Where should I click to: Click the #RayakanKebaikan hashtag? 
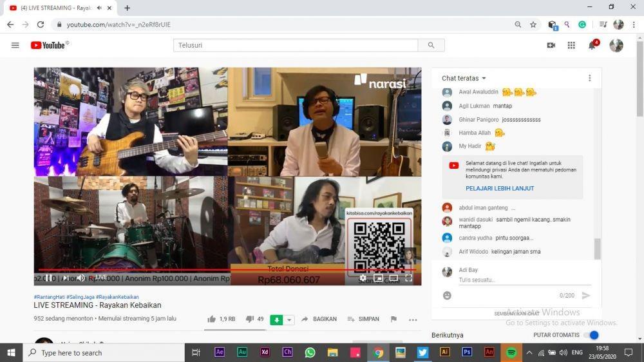(x=117, y=297)
